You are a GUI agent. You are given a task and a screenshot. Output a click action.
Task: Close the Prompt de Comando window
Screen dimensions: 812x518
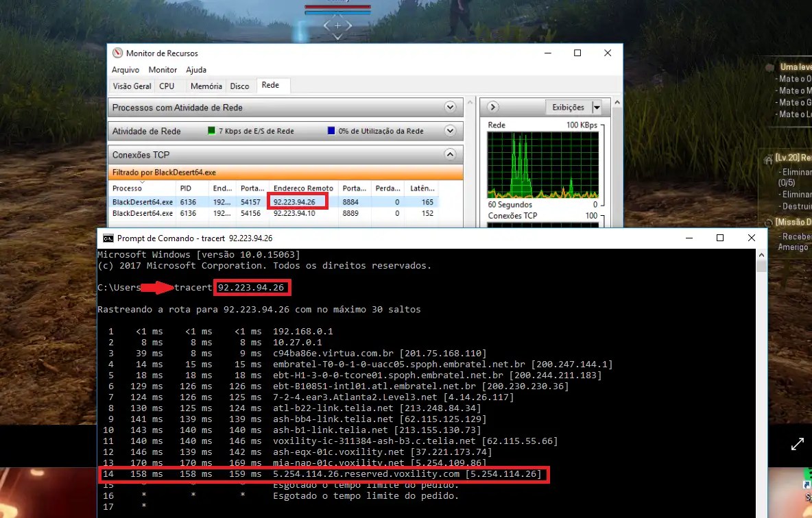[x=752, y=238]
